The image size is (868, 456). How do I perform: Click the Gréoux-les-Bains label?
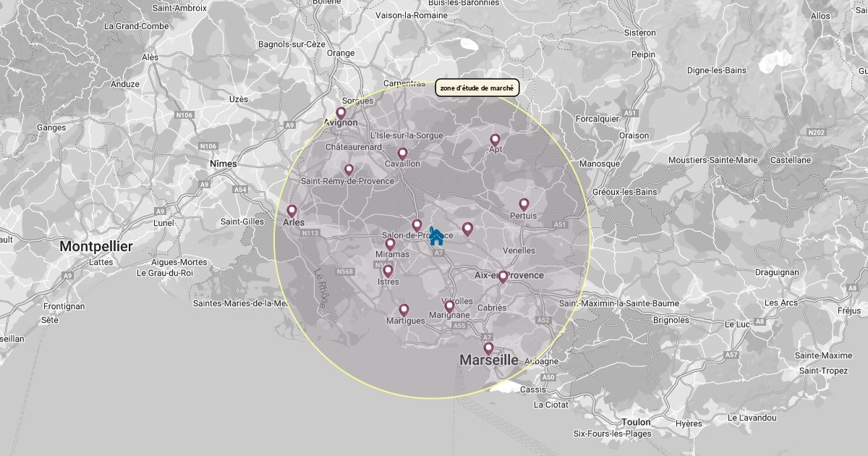(624, 192)
